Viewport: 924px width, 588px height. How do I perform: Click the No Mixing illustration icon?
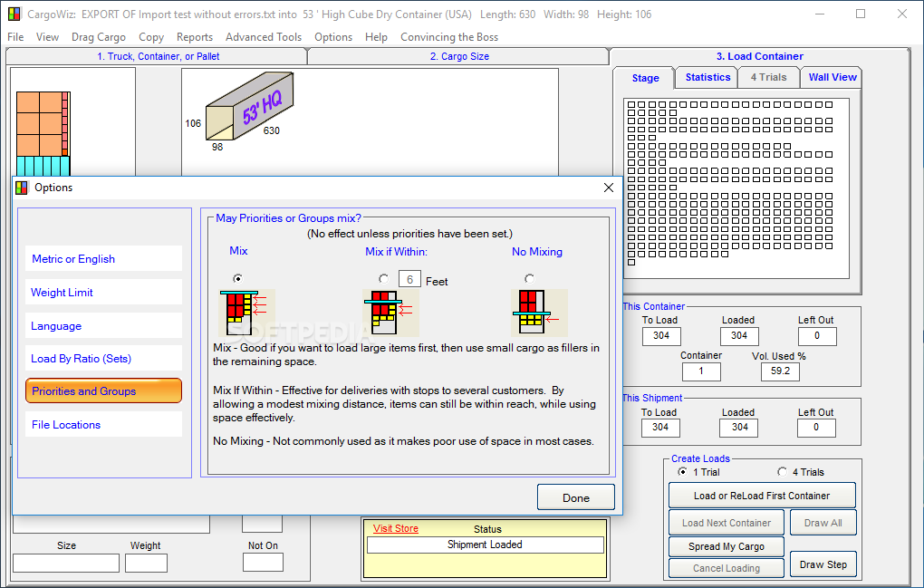pyautogui.click(x=539, y=313)
